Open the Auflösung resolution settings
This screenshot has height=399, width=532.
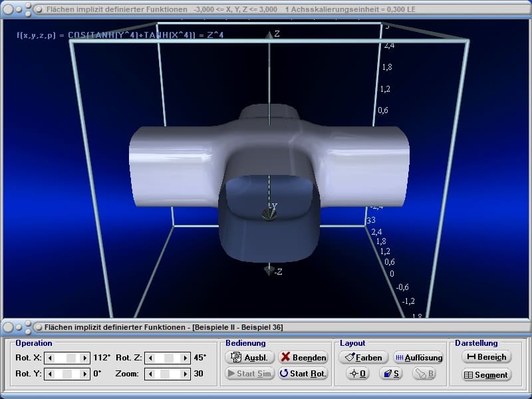pos(418,357)
